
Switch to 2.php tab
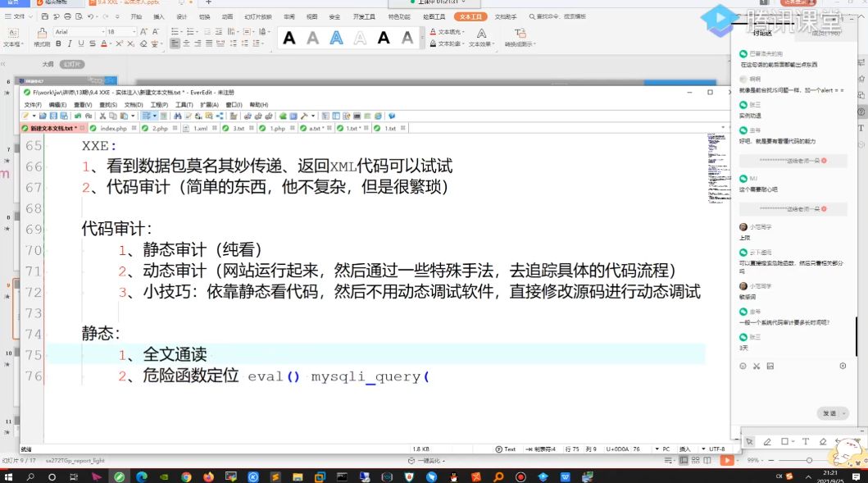pyautogui.click(x=160, y=128)
